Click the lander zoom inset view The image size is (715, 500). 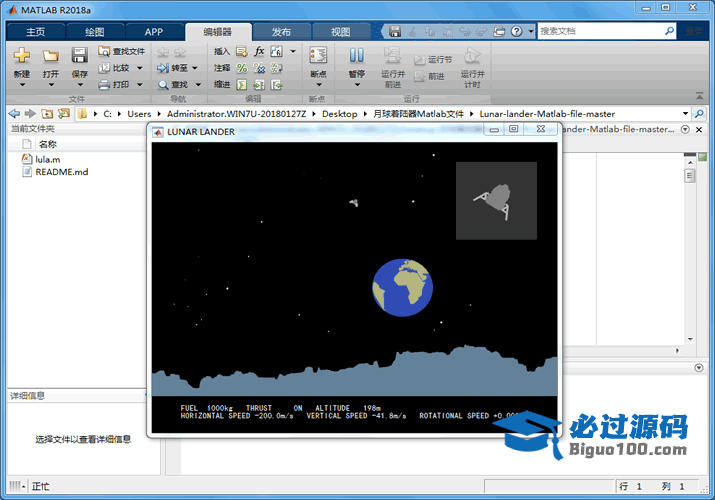click(x=496, y=201)
